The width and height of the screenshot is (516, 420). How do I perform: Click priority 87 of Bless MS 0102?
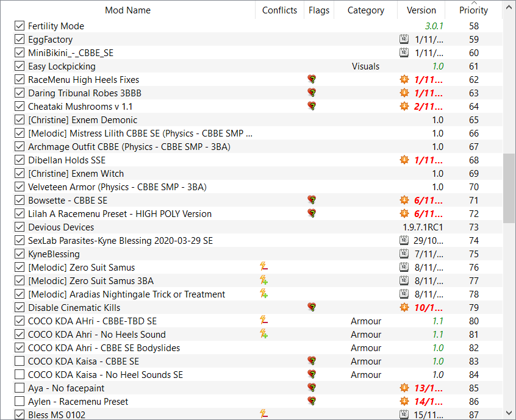point(474,415)
